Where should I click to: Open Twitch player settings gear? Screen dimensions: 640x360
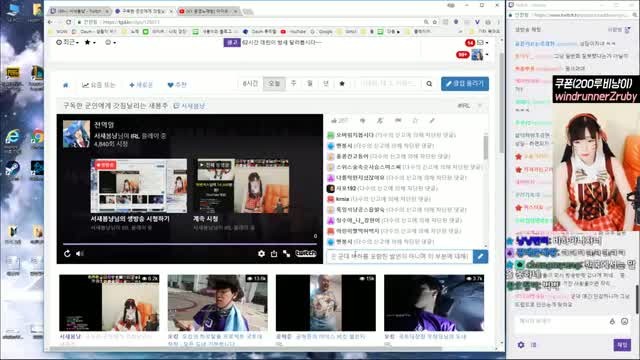coord(261,253)
